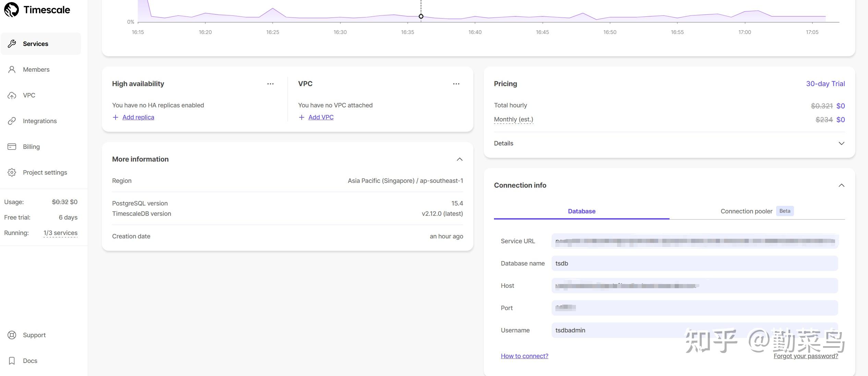Click the Forgot your password link
868x376 pixels.
[806, 356]
